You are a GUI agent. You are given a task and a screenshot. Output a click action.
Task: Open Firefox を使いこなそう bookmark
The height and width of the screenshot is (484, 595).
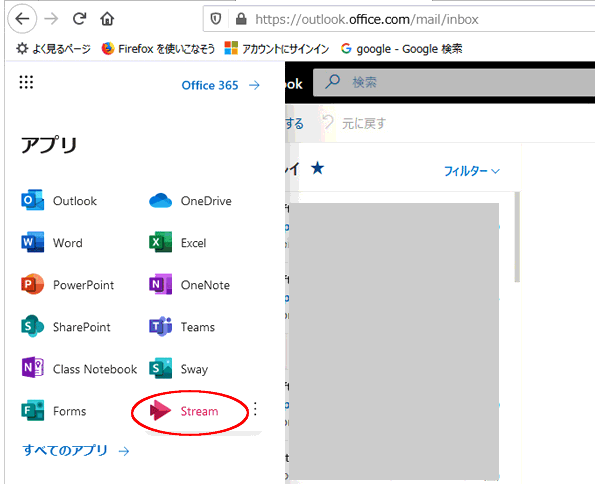158,49
